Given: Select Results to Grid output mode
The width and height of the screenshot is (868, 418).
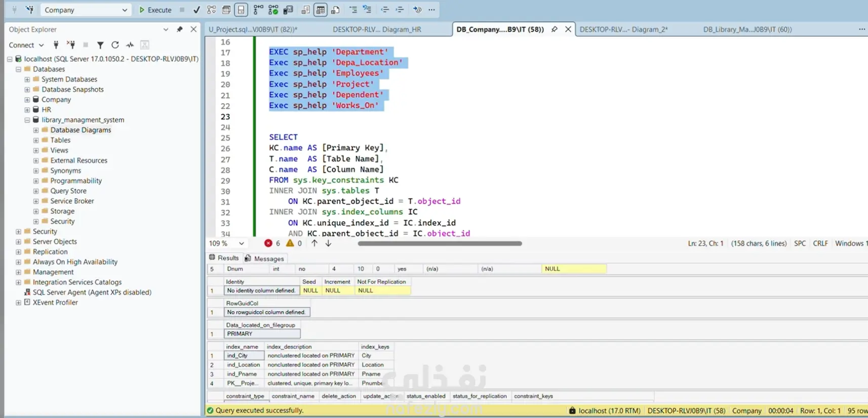Looking at the screenshot, I should 321,10.
